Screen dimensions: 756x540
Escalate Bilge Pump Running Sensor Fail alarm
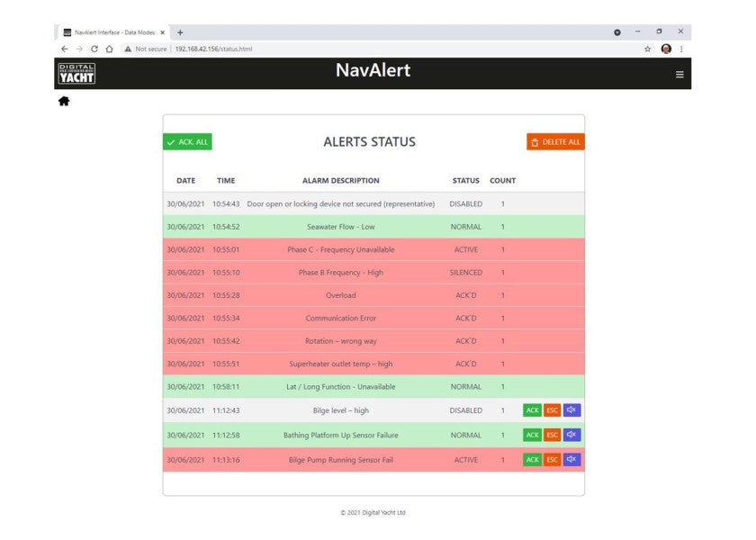552,460
